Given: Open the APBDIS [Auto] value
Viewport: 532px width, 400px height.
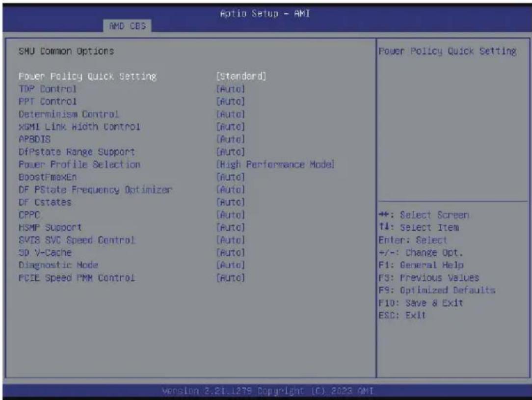Looking at the screenshot, I should (230, 139).
